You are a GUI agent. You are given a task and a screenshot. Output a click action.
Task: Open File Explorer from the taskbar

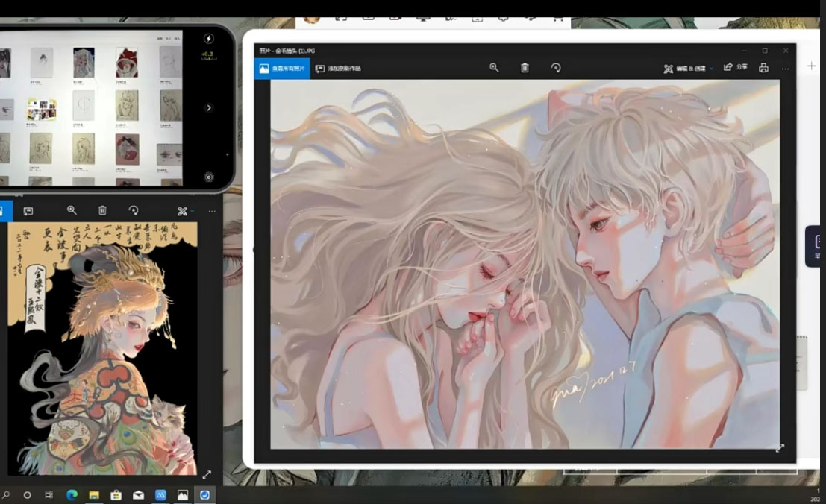94,494
